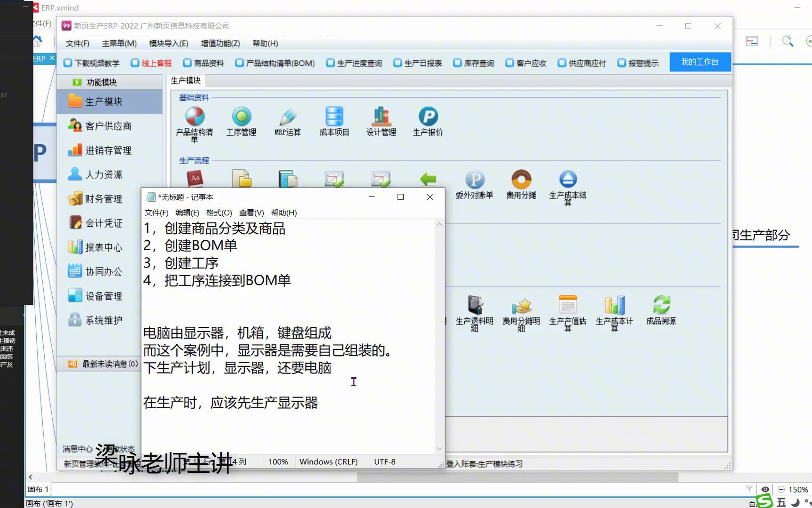Viewport: 812px width, 508px height.
Task: Launch the MRP运算 icon
Action: click(288, 122)
